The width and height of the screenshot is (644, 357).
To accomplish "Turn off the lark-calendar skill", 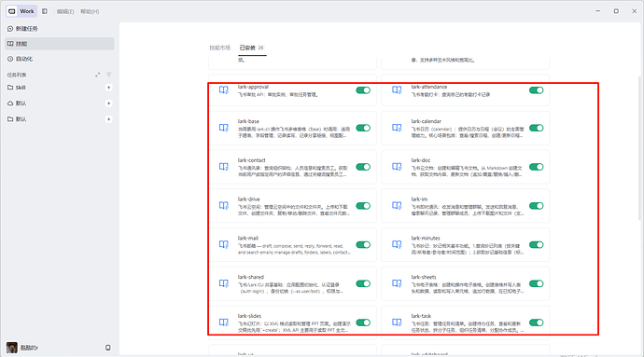I will click(x=537, y=128).
